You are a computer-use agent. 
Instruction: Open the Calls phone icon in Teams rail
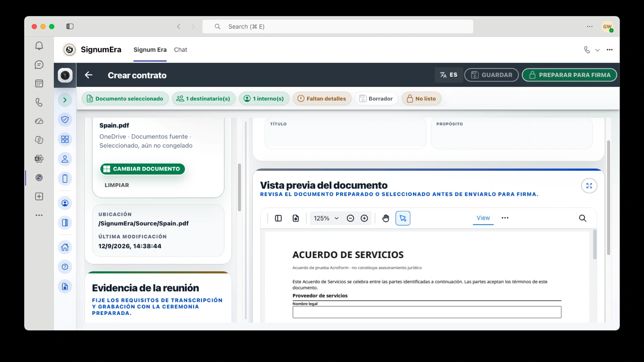pos(39,102)
